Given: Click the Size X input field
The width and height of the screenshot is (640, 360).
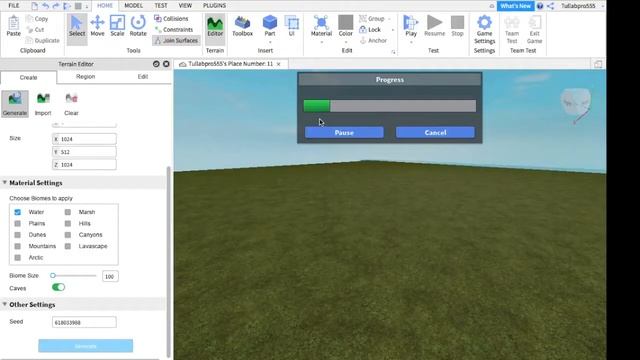Looking at the screenshot, I should pyautogui.click(x=84, y=139).
